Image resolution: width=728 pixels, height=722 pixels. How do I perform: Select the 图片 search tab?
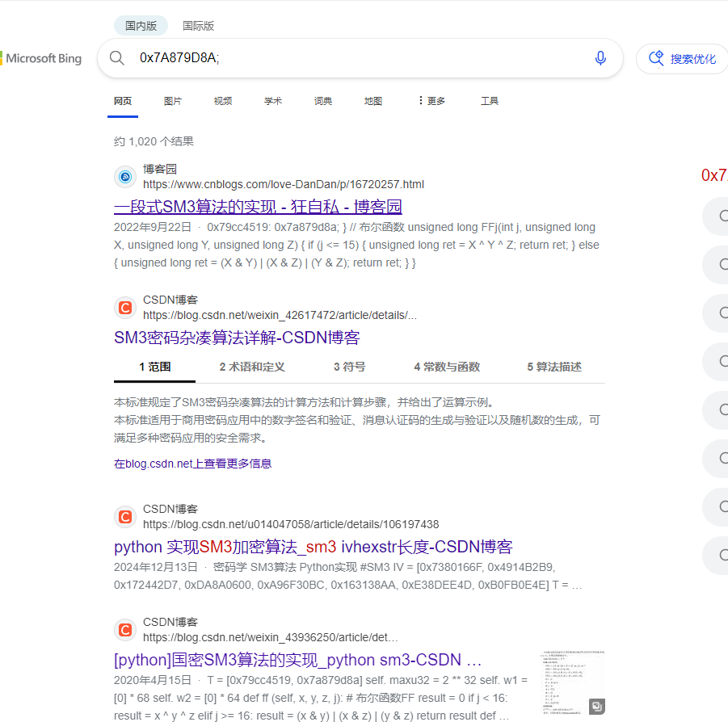(173, 101)
